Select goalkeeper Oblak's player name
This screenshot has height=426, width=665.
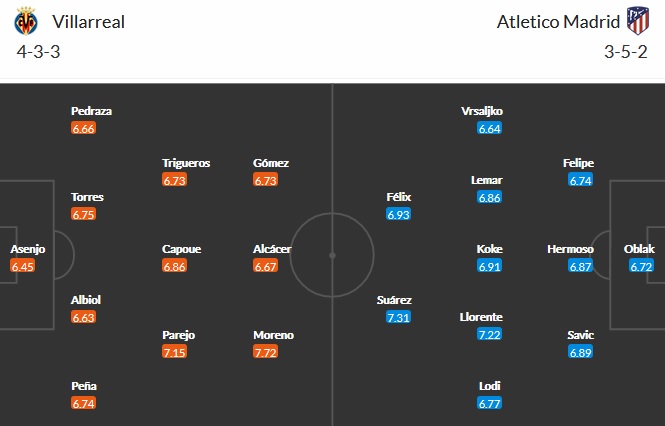coord(641,249)
